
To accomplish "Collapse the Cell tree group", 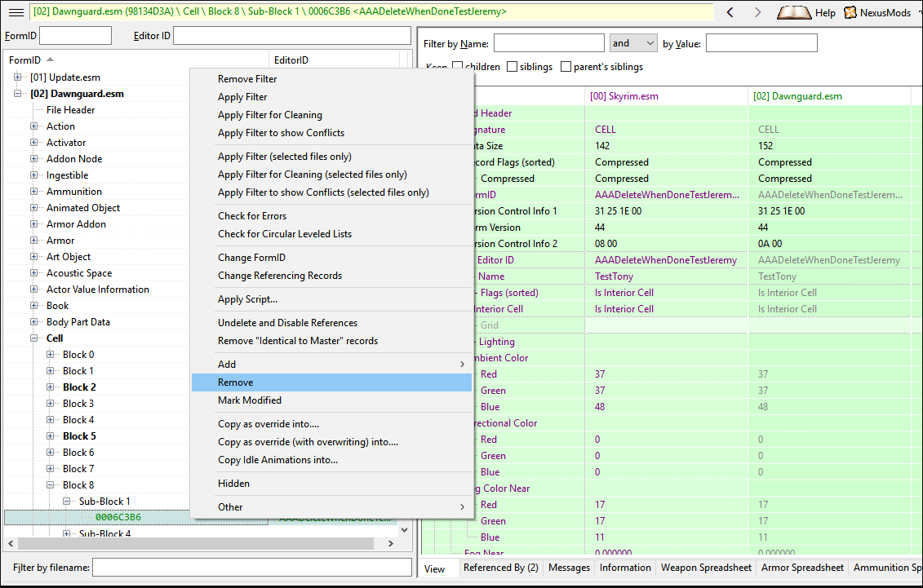I will (x=34, y=338).
